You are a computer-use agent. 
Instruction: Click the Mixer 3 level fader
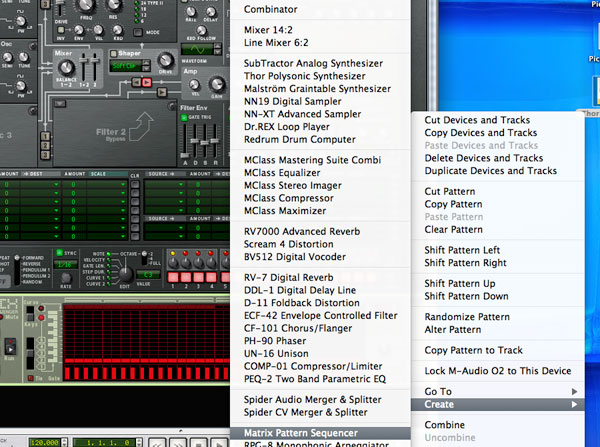[95, 67]
